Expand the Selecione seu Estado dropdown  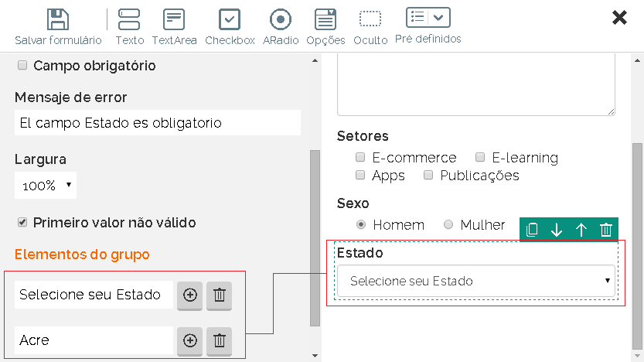[x=476, y=281]
